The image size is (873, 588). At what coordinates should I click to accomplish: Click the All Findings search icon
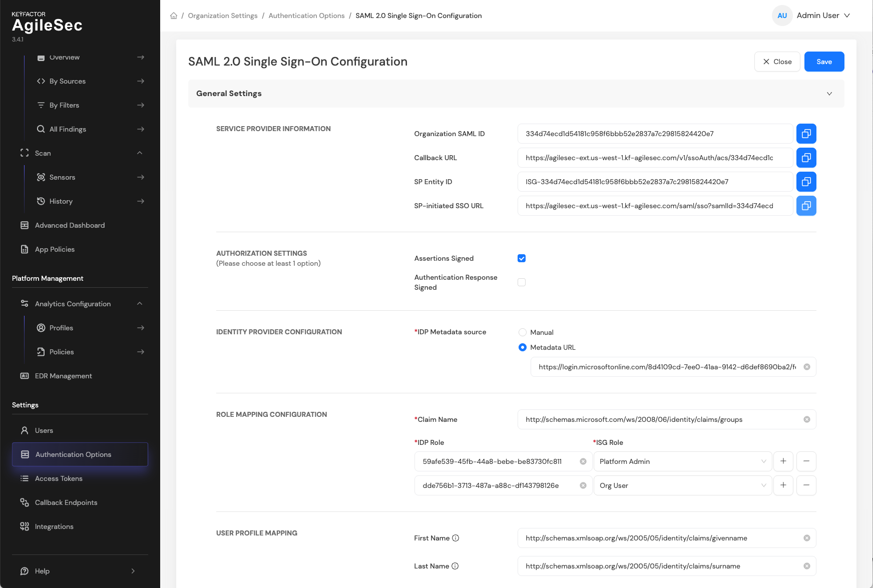coord(41,129)
